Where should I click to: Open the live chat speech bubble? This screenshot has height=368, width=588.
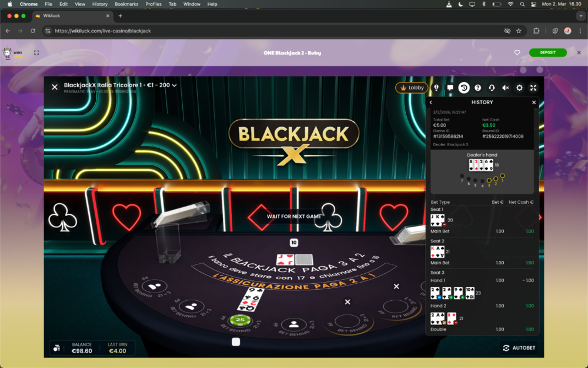tap(450, 88)
